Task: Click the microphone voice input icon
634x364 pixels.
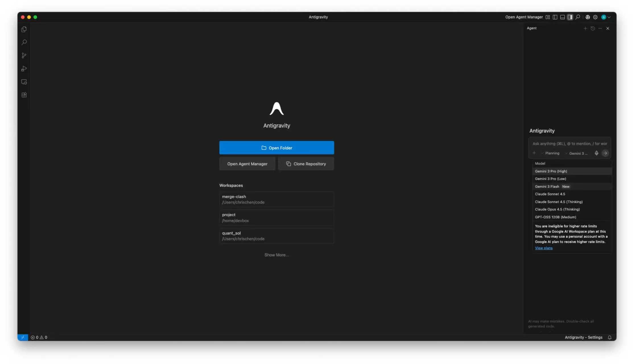Action: click(x=596, y=153)
